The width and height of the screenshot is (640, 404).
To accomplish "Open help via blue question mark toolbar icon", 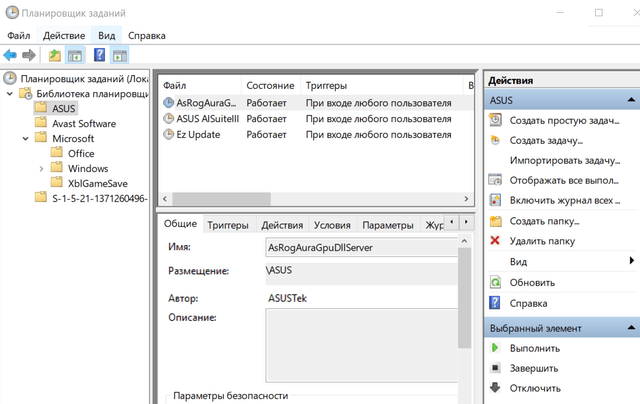I will tap(99, 55).
